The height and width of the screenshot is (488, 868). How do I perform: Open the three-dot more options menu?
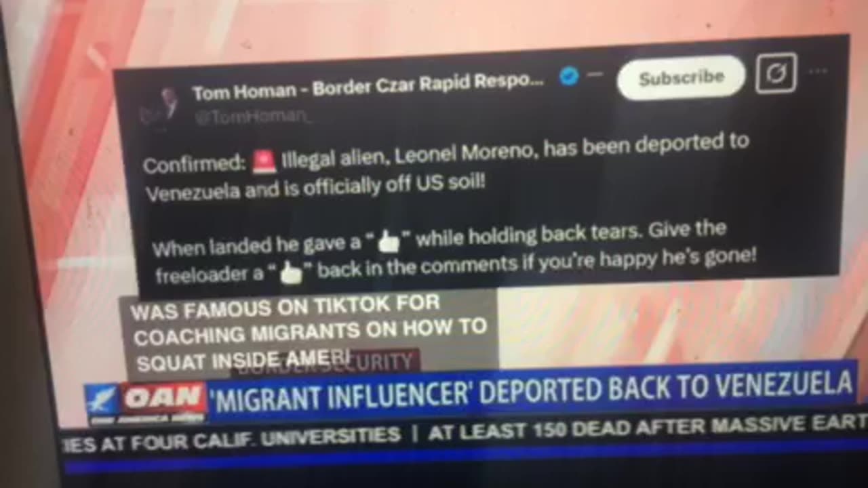818,72
